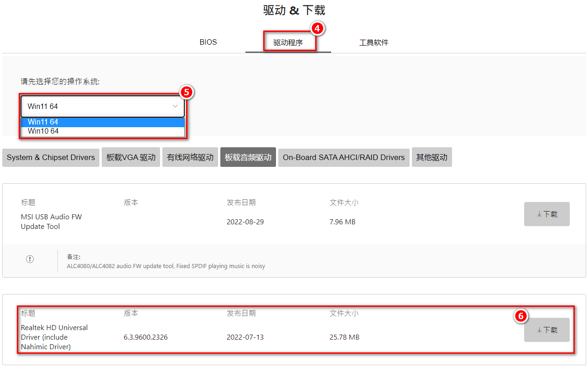Choose Win10 64 from the OS list

click(102, 131)
